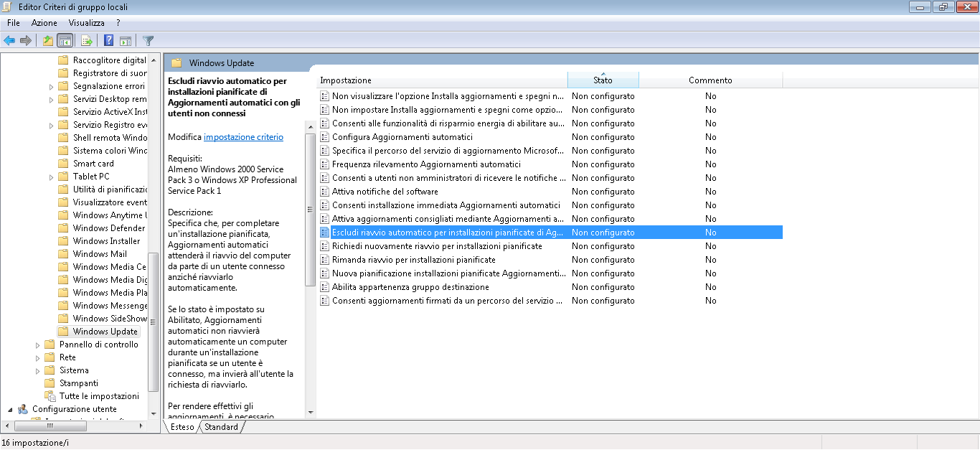Viewport: 980px width, 450px height.
Task: Click the description pane scroll-down arrow
Action: click(311, 412)
